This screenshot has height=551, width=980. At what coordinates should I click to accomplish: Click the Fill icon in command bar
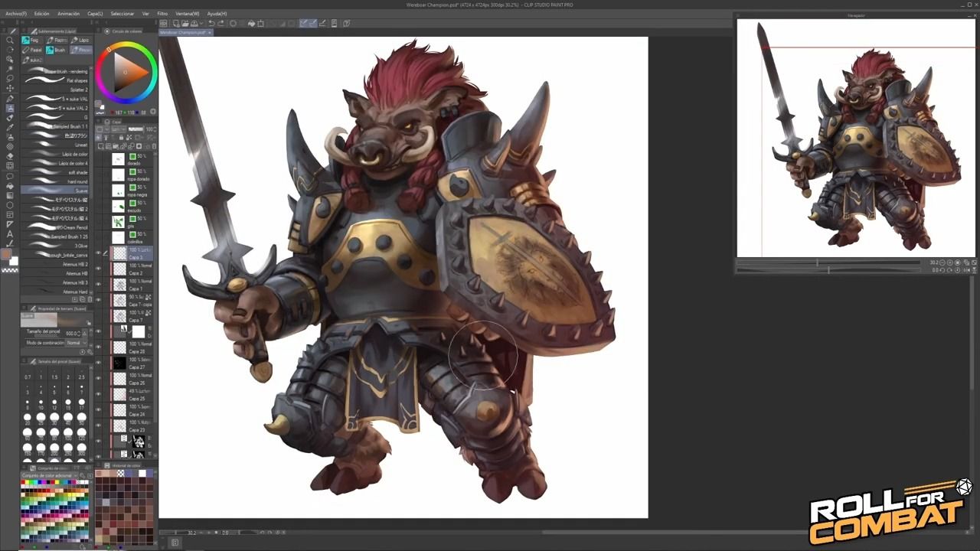click(252, 23)
